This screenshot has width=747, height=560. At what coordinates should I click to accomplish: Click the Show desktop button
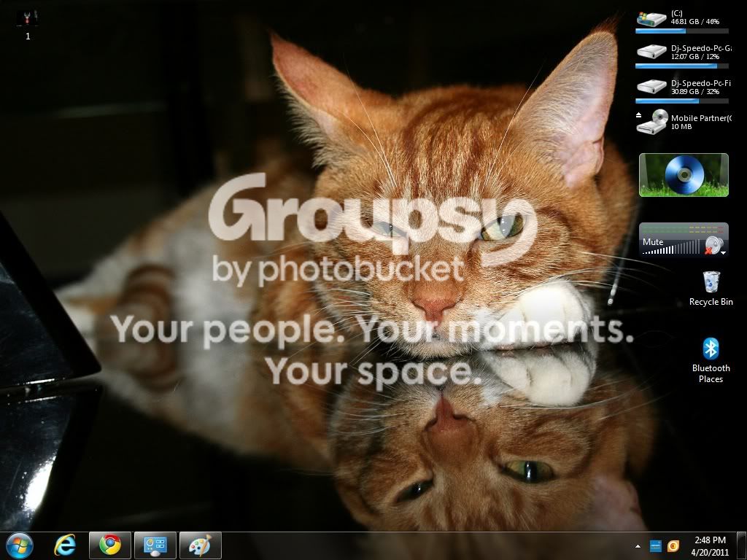741,545
